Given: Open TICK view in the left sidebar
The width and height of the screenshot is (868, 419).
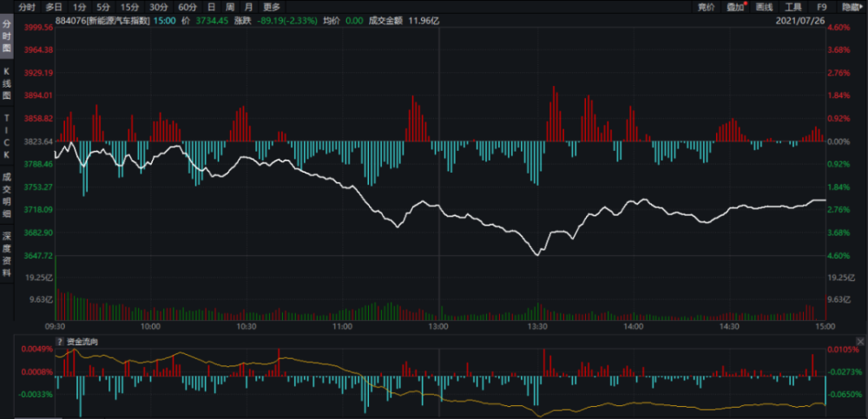Looking at the screenshot, I should pyautogui.click(x=7, y=136).
